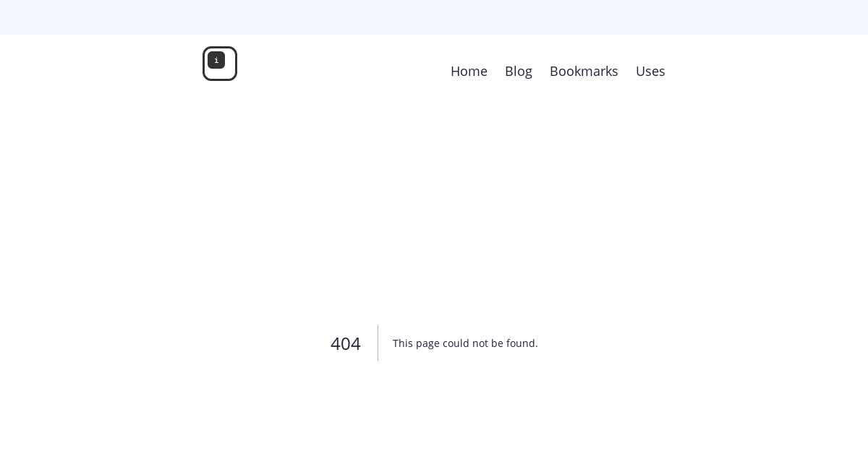Click the vertical divider beside the 404
The width and height of the screenshot is (868, 454).
(378, 343)
